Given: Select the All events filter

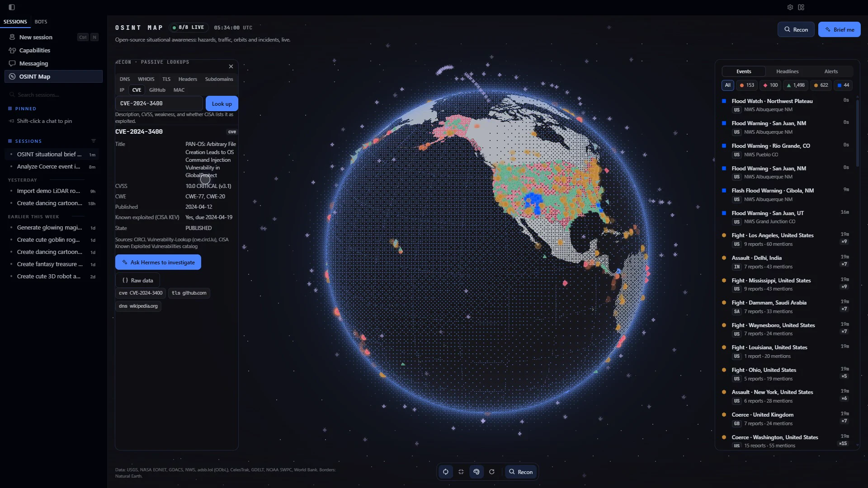Looking at the screenshot, I should [x=728, y=85].
